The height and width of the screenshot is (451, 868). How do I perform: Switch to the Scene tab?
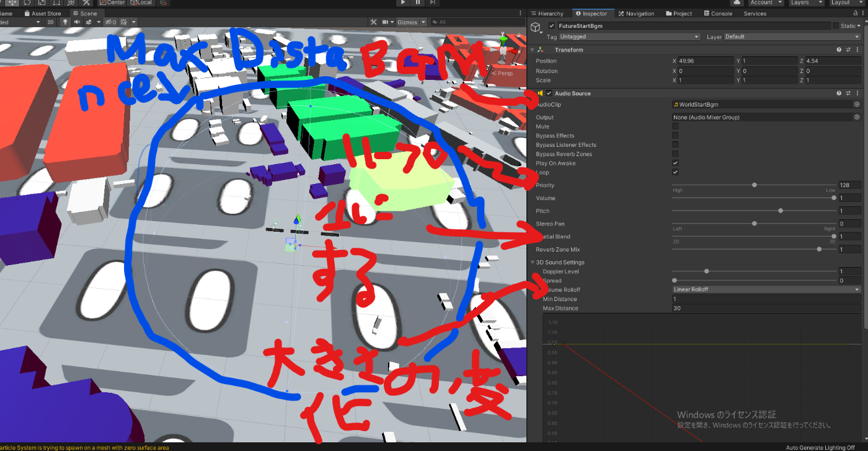pos(85,13)
